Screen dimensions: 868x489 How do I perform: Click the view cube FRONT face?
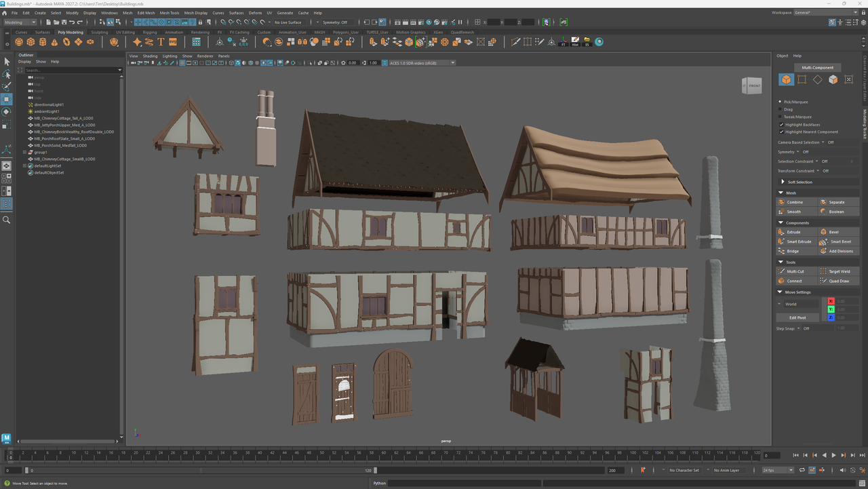pos(755,86)
